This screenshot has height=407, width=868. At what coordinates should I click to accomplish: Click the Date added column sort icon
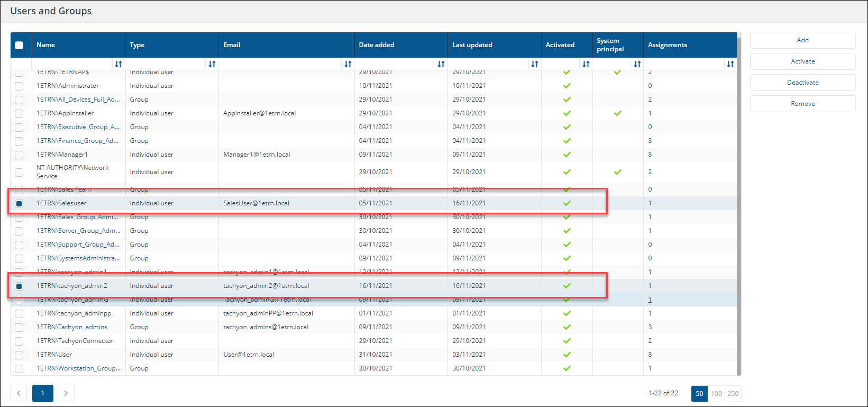pos(441,64)
